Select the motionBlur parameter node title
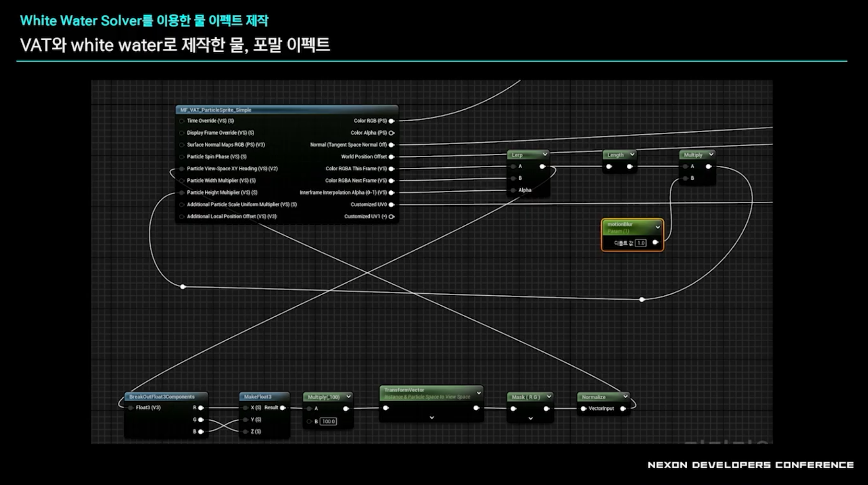The height and width of the screenshot is (485, 868). coord(620,224)
